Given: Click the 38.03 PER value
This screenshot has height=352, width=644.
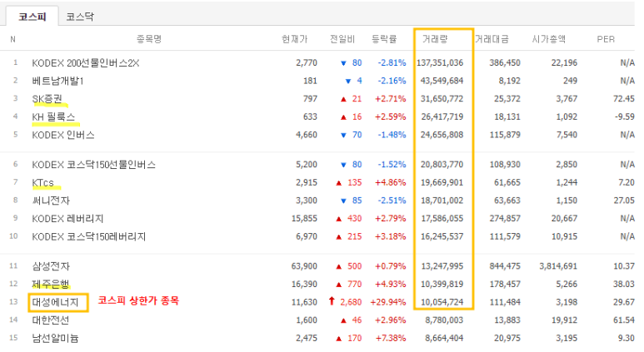Looking at the screenshot, I should [x=624, y=285].
